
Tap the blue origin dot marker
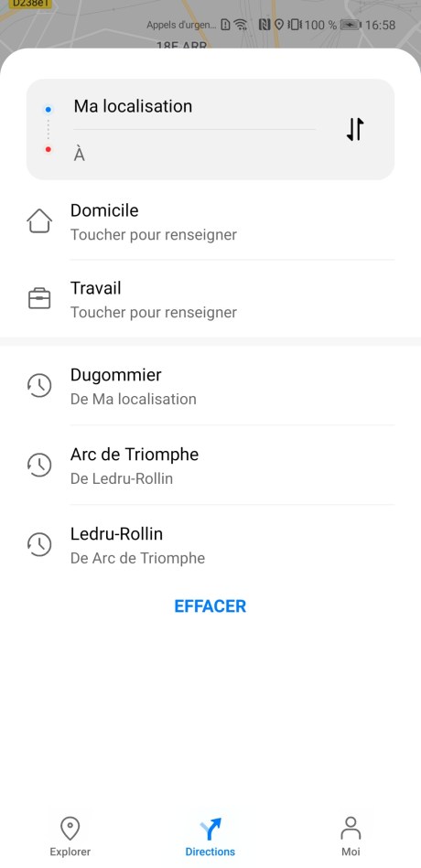coord(49,110)
